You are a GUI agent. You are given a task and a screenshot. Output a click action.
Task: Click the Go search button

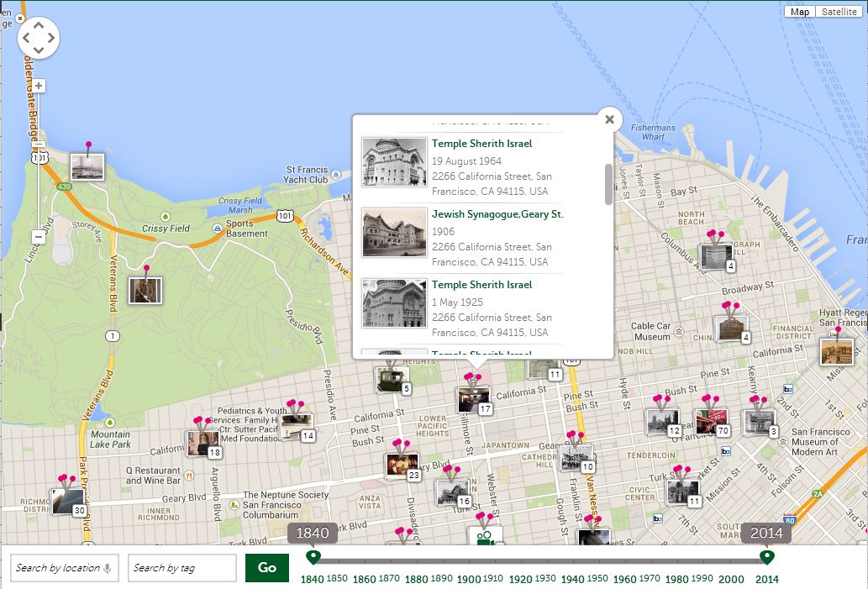pyautogui.click(x=267, y=567)
